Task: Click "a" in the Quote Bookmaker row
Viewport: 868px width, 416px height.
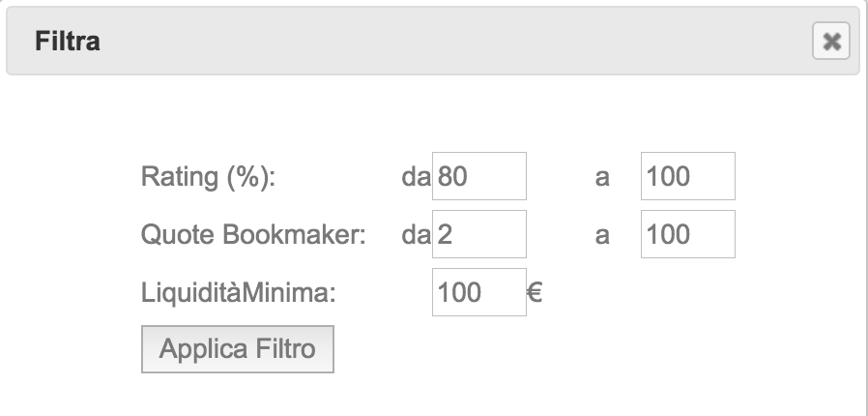Action: coord(602,235)
